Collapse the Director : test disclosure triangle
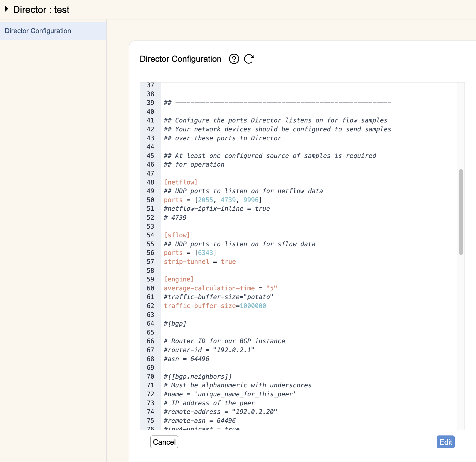Screen dimensions: 476x462 click(7, 9)
